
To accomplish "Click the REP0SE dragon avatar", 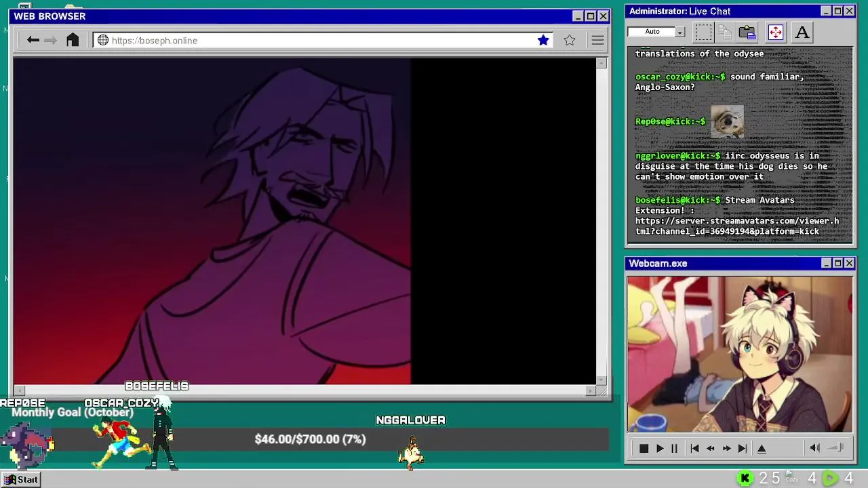I will pyautogui.click(x=27, y=445).
